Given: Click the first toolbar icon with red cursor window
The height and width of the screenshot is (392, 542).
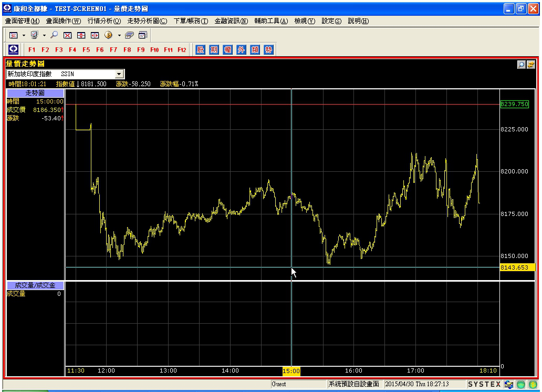Looking at the screenshot, I should pyautogui.click(x=14, y=35).
